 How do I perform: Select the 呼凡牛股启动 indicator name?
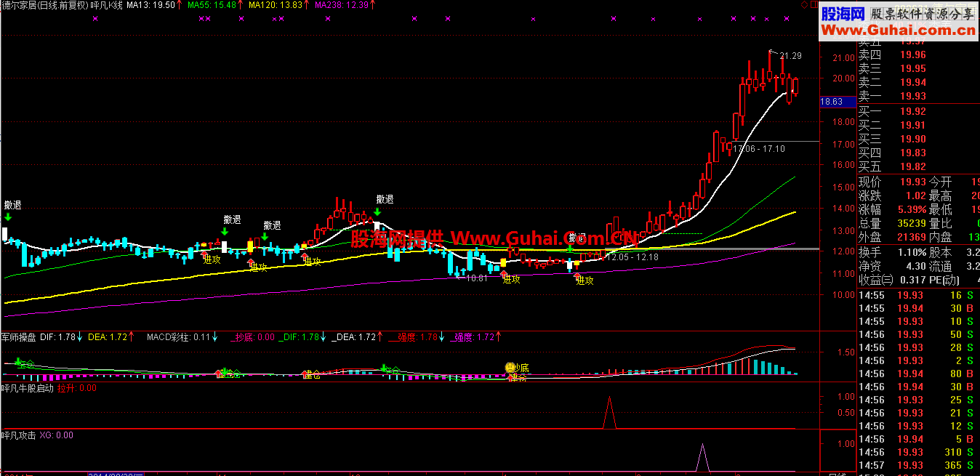pos(28,388)
